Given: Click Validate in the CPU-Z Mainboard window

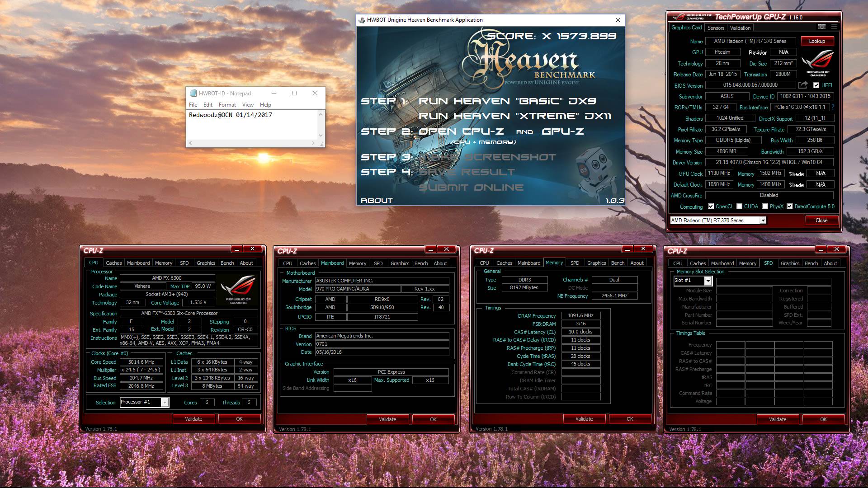Looking at the screenshot, I should coord(387,419).
